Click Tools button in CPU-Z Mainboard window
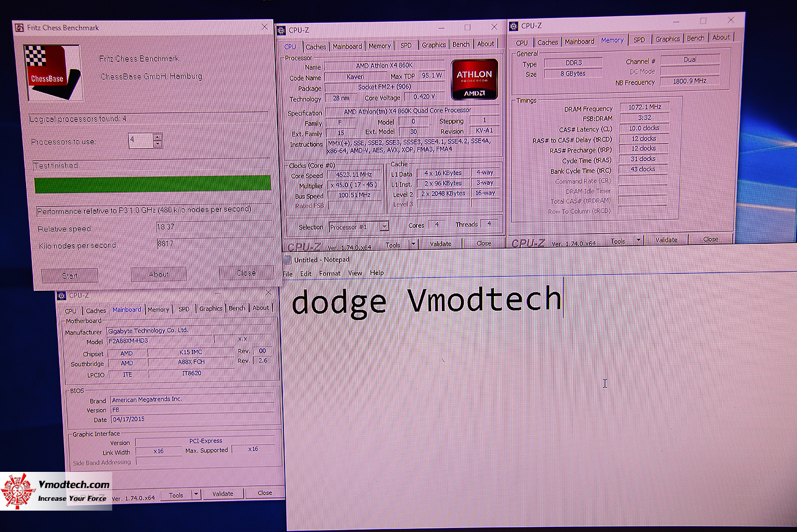Viewport: 797px width, 532px height. [x=176, y=495]
